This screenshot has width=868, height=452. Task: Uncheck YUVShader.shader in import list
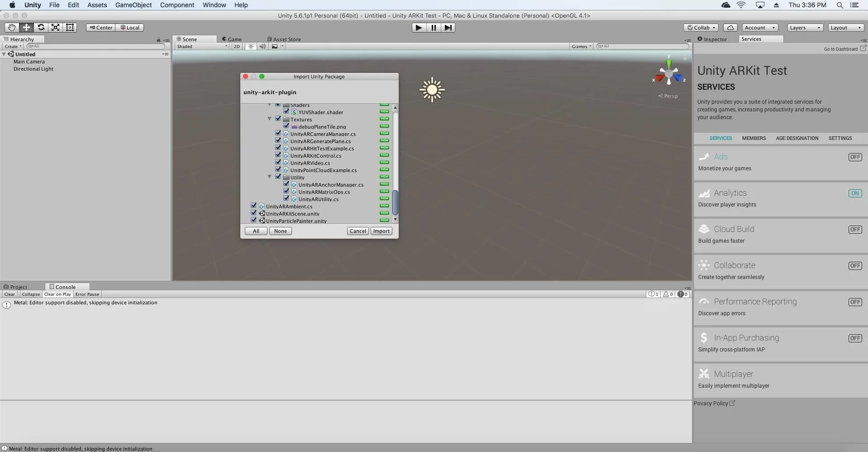pos(286,111)
